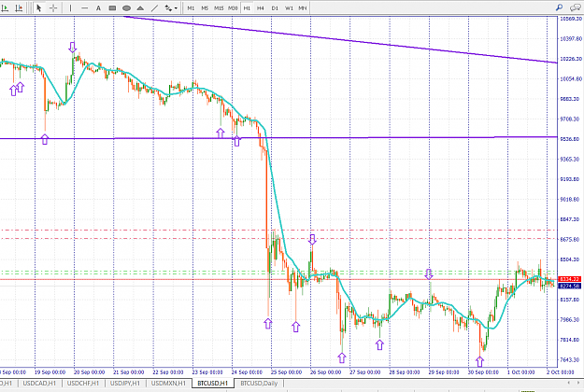Select the diagonal trendline tool
This screenshot has width=584, height=392.
(154, 7)
